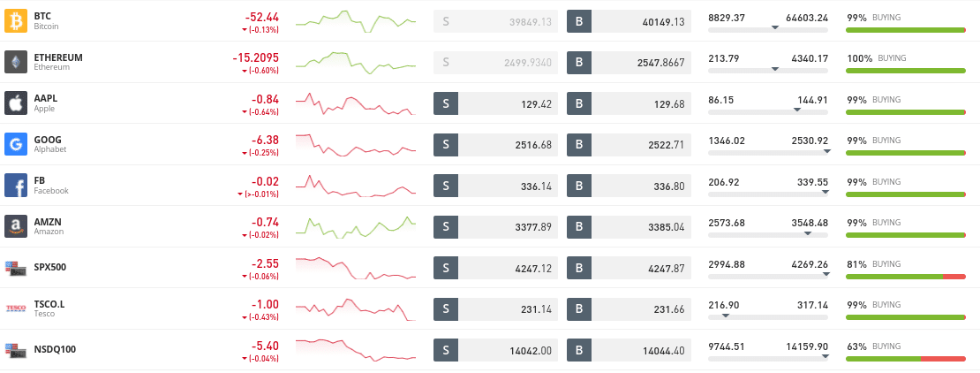Image resolution: width=980 pixels, height=373 pixels.
Task: Select the SPX500 ticker name
Action: [50, 267]
